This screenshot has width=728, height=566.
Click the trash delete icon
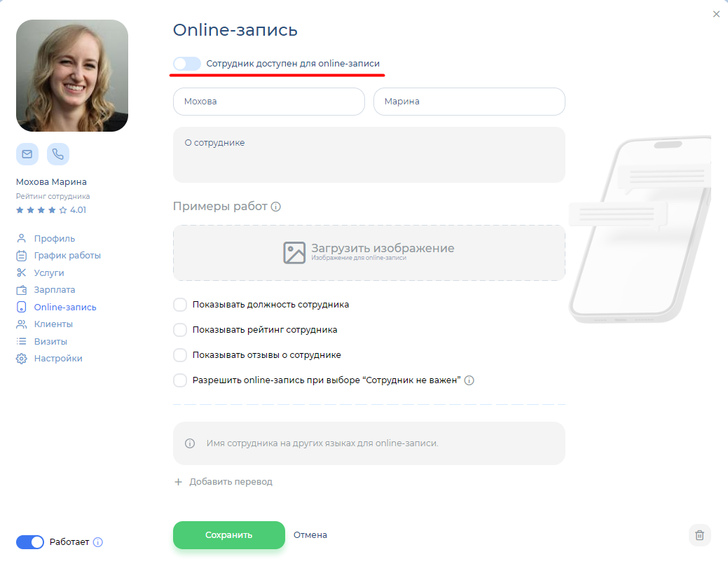[699, 535]
